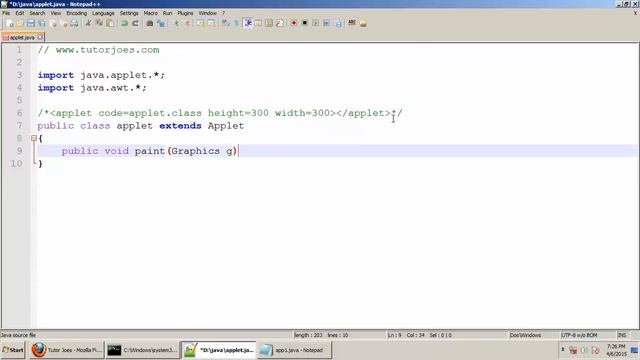Click the icon left of the pencil icon

pos(269,23)
